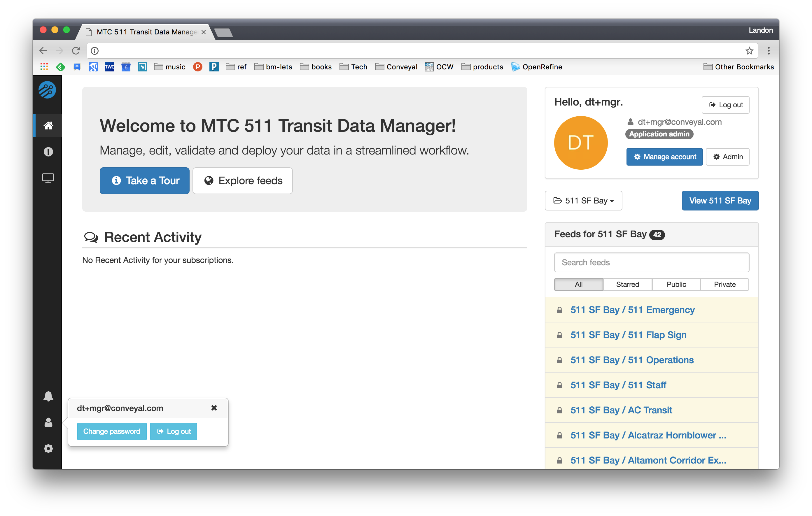Open the alerts exclamation icon in sidebar
Image resolution: width=812 pixels, height=516 pixels.
[x=48, y=152]
